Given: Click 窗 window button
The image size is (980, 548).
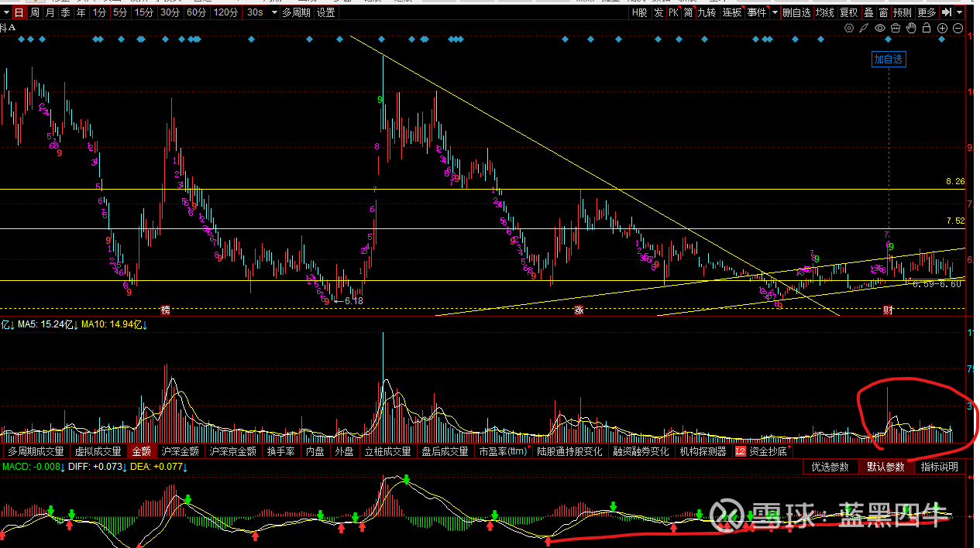Looking at the screenshot, I should pyautogui.click(x=883, y=12).
